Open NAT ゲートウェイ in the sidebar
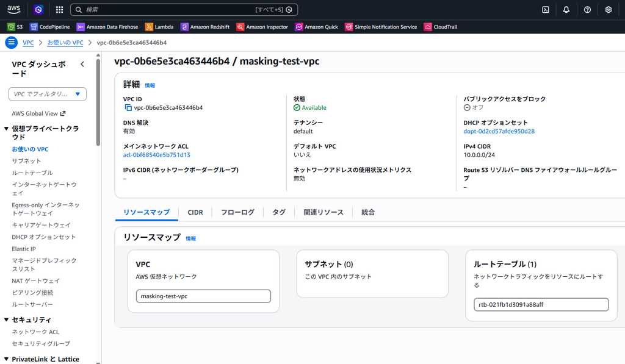Viewport: 625px width, 364px height. tap(35, 280)
